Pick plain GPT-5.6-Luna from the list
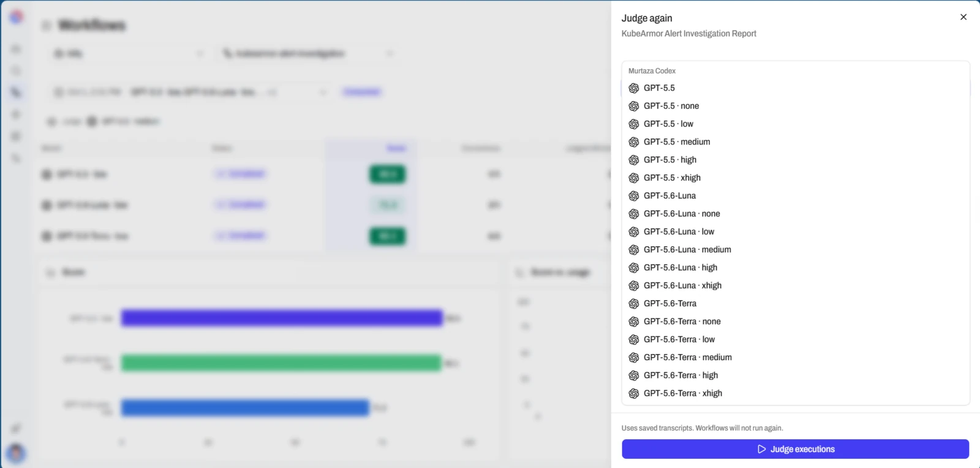This screenshot has width=980, height=468. [796, 196]
